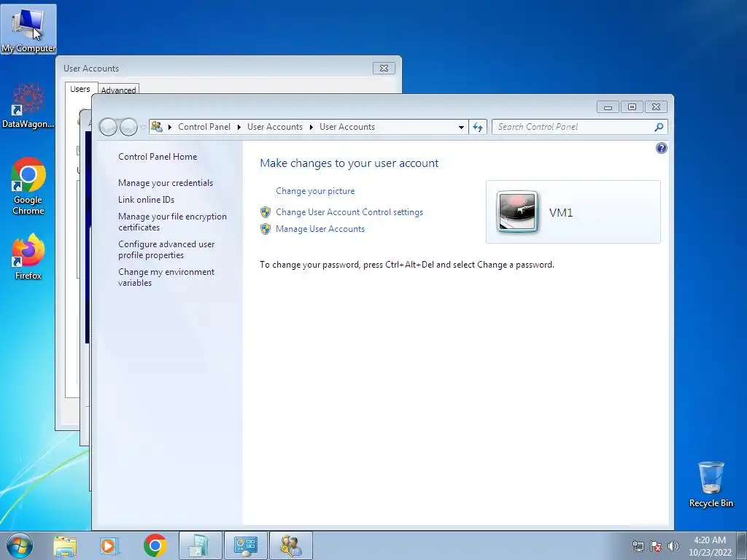Open the Recycle Bin
This screenshot has width=747, height=560.
711,484
